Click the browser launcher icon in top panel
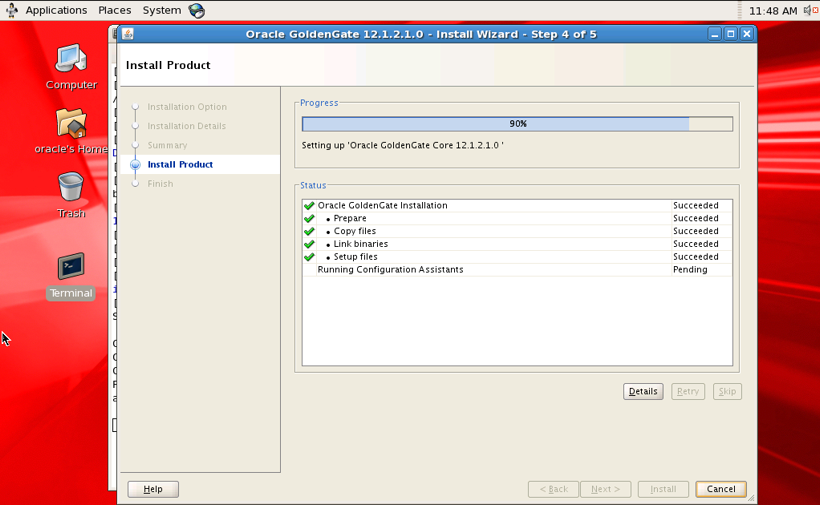Screen dimensions: 820x505 [197, 10]
